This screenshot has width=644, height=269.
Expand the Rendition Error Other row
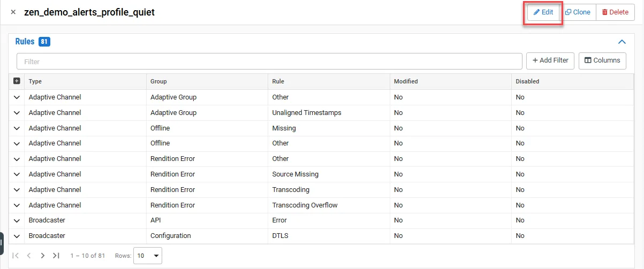tap(17, 159)
